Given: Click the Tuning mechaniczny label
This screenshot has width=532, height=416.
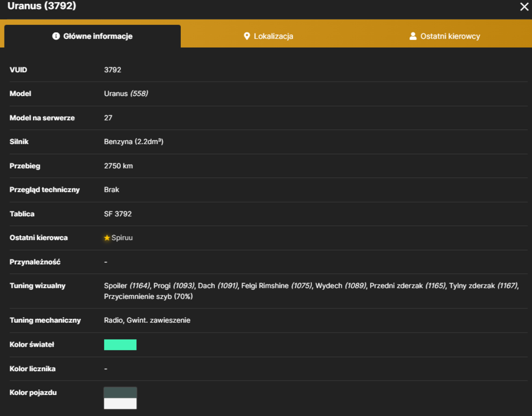Looking at the screenshot, I should (45, 320).
